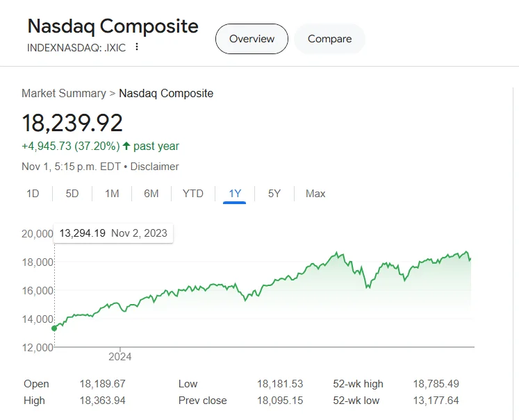The width and height of the screenshot is (519, 420).
Task: Show the Max chart range
Action: pos(315,194)
